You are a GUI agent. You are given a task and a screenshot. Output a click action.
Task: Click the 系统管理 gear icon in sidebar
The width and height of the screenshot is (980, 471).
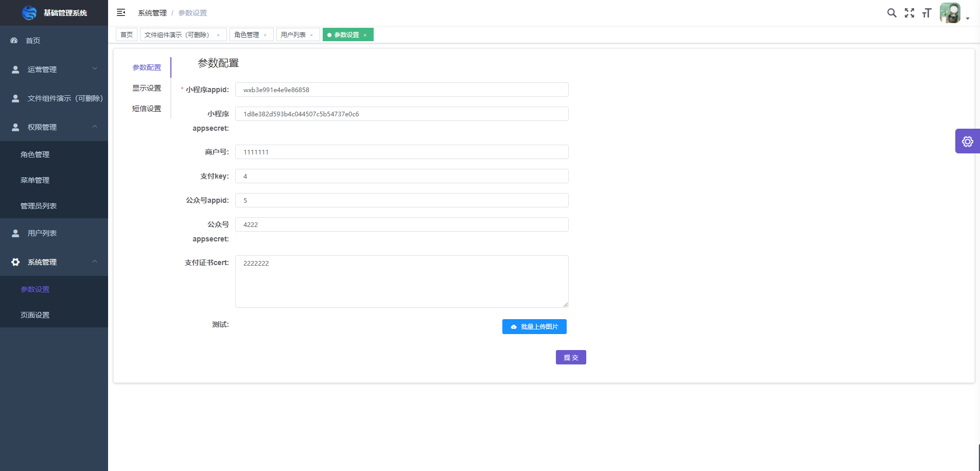14,261
